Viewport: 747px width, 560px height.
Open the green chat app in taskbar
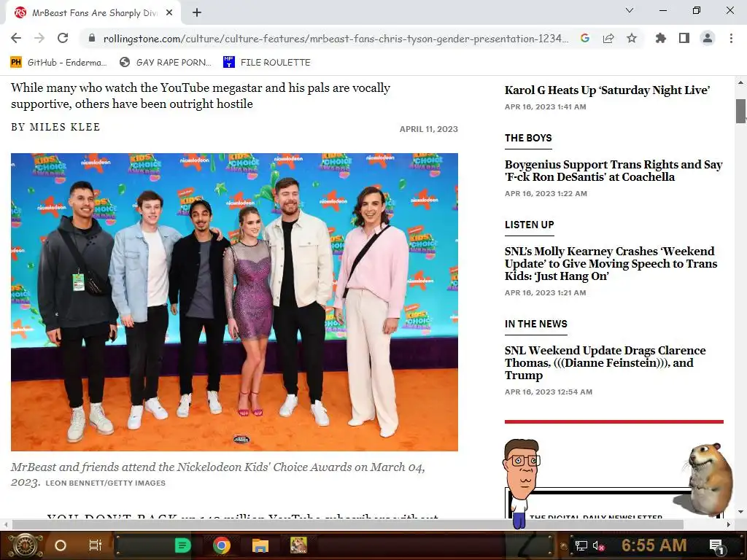182,545
